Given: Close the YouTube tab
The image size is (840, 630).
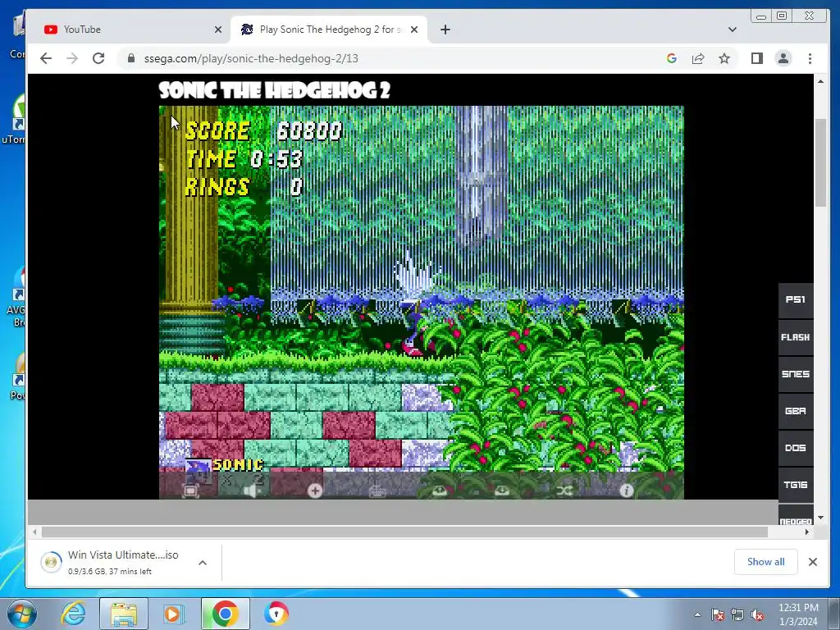Looking at the screenshot, I should [x=218, y=30].
